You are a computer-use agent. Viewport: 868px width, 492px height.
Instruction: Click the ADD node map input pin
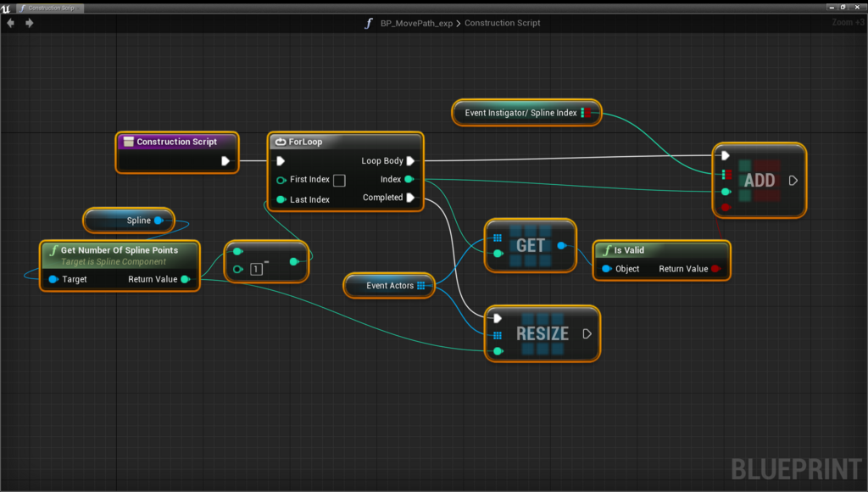[x=726, y=175]
